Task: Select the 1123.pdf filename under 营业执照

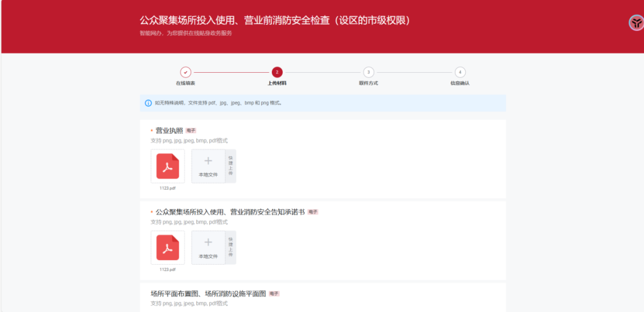Action: [x=168, y=188]
